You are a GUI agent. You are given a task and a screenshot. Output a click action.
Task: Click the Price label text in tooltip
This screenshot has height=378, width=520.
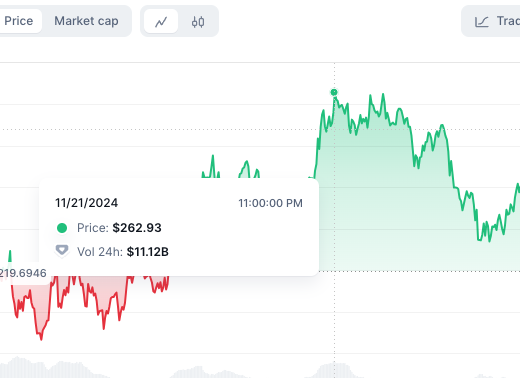coord(93,228)
